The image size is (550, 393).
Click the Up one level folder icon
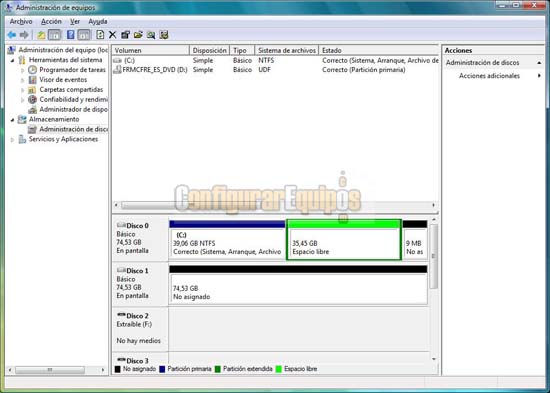click(41, 35)
